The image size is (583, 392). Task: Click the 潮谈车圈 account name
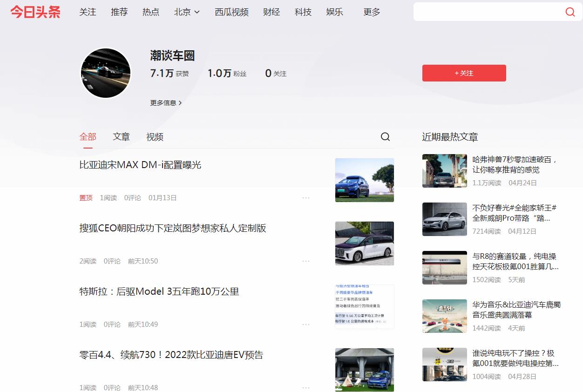click(172, 56)
